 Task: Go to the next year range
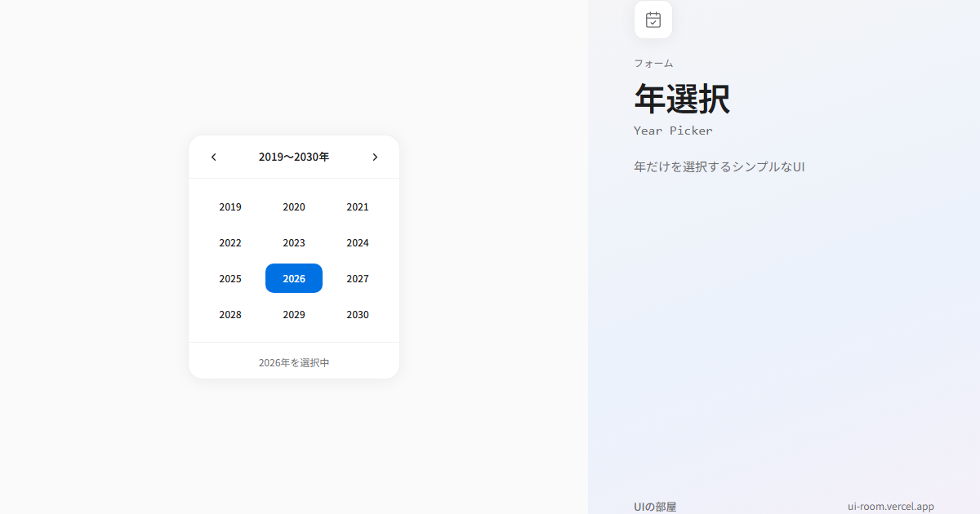click(x=375, y=157)
